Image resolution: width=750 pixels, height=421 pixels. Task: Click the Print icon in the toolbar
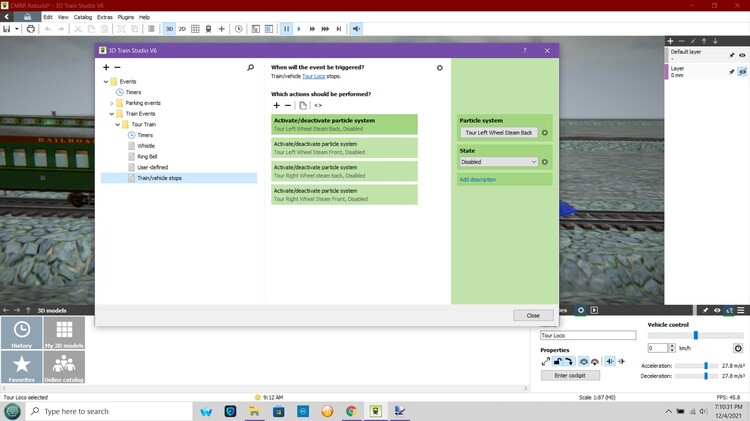click(x=30, y=29)
